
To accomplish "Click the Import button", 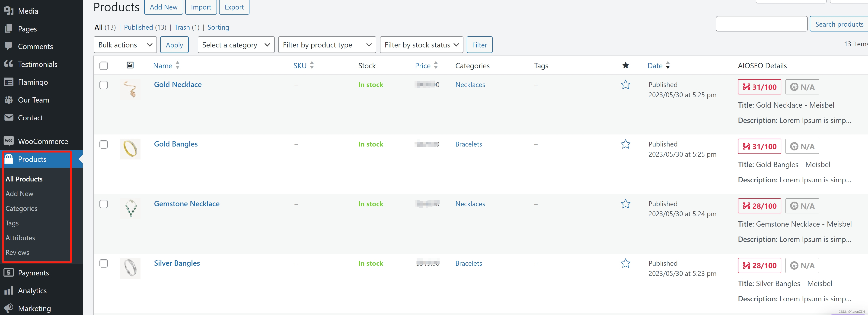I will pyautogui.click(x=201, y=7).
